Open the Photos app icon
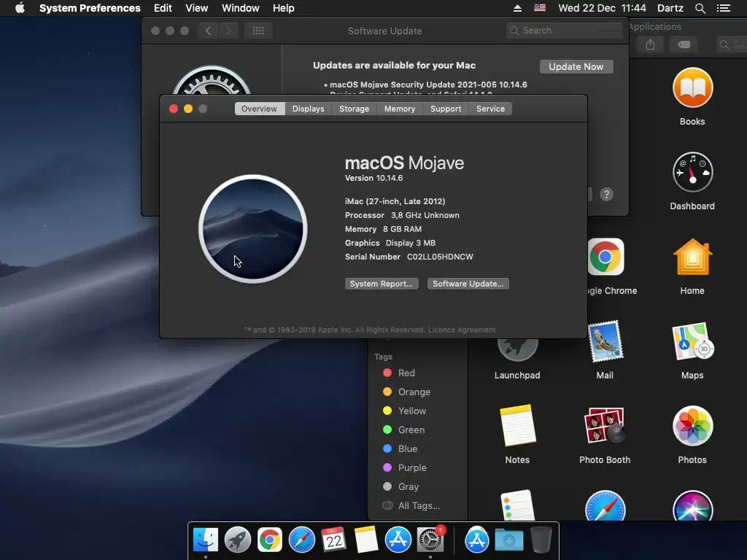747x560 pixels. click(692, 426)
